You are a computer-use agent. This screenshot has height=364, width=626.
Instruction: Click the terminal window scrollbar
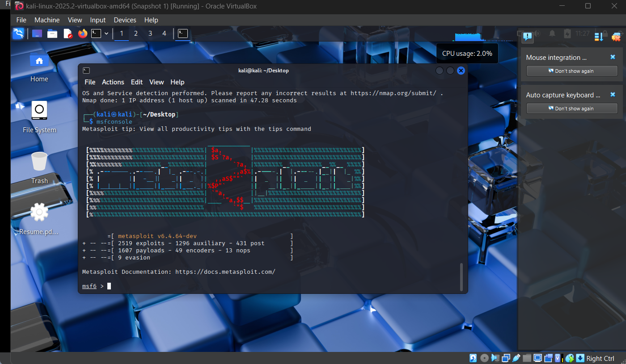pyautogui.click(x=462, y=276)
